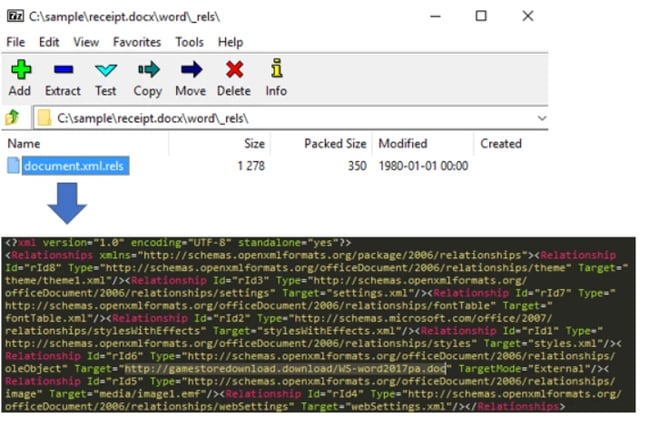The image size is (650, 425).
Task: Open the Info properties icon
Action: pyautogui.click(x=276, y=70)
